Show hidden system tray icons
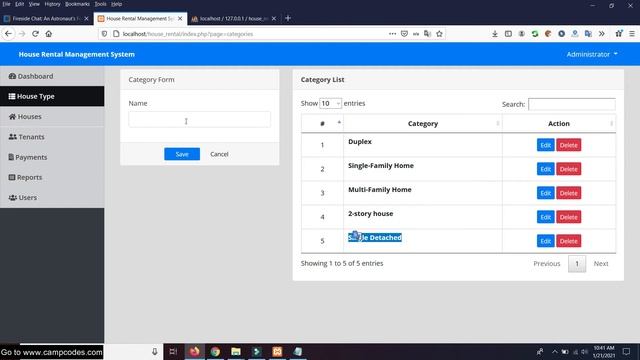The width and height of the screenshot is (640, 360). [554, 351]
